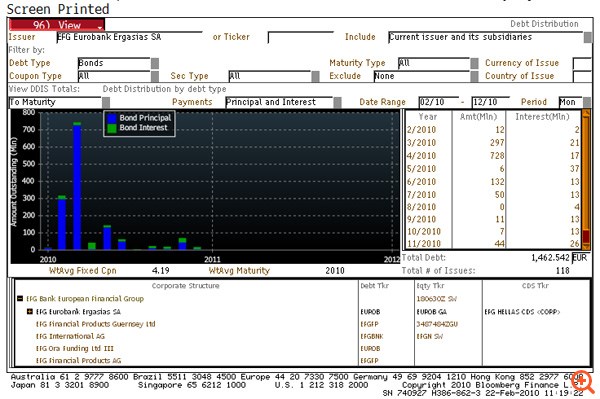Click EFGBNK debt ticker

(x=372, y=336)
